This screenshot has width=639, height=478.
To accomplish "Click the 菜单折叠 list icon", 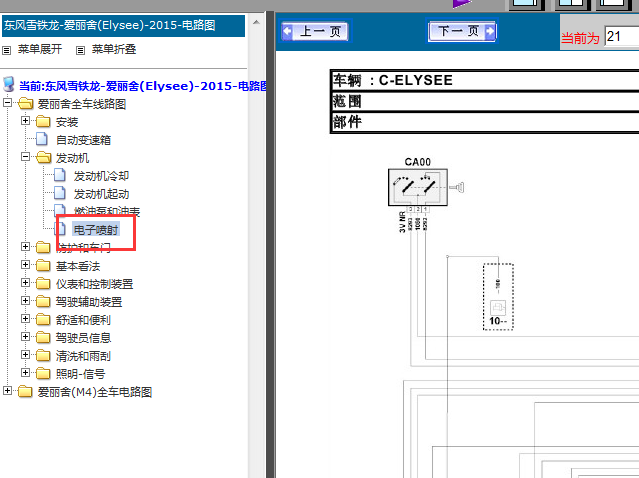I will [81, 50].
